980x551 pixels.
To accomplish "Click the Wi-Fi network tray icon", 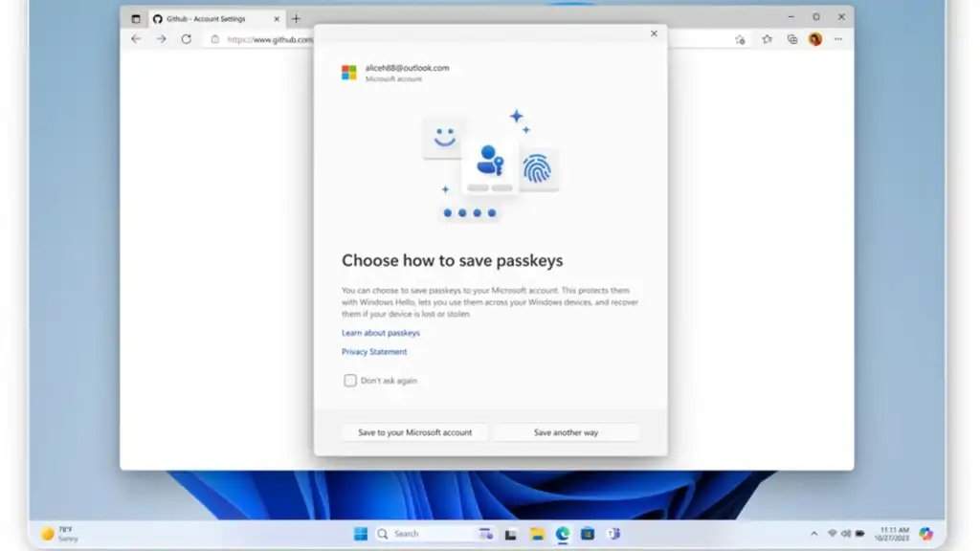I will 832,534.
